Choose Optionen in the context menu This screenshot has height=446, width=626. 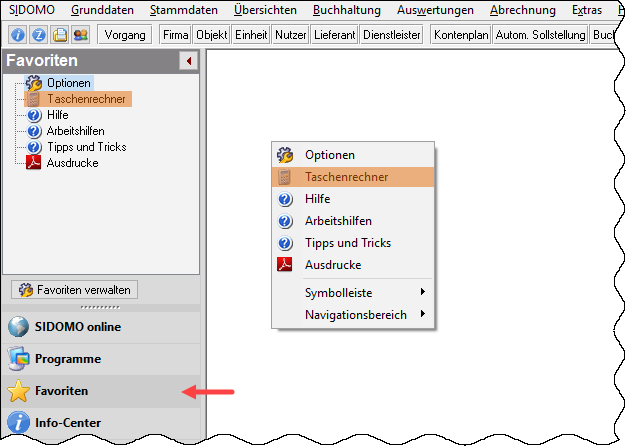[x=353, y=155]
